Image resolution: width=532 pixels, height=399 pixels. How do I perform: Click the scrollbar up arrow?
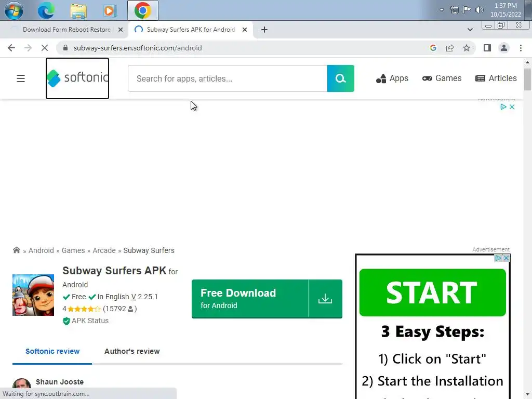(x=527, y=62)
